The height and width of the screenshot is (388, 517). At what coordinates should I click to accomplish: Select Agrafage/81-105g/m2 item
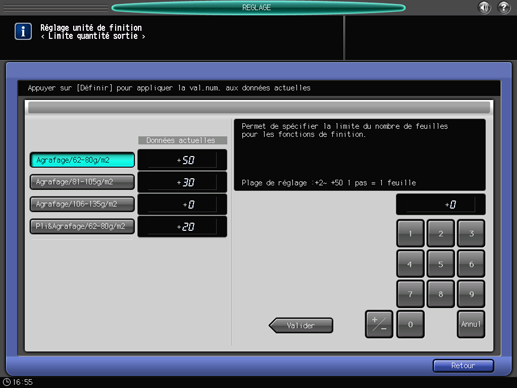click(82, 182)
